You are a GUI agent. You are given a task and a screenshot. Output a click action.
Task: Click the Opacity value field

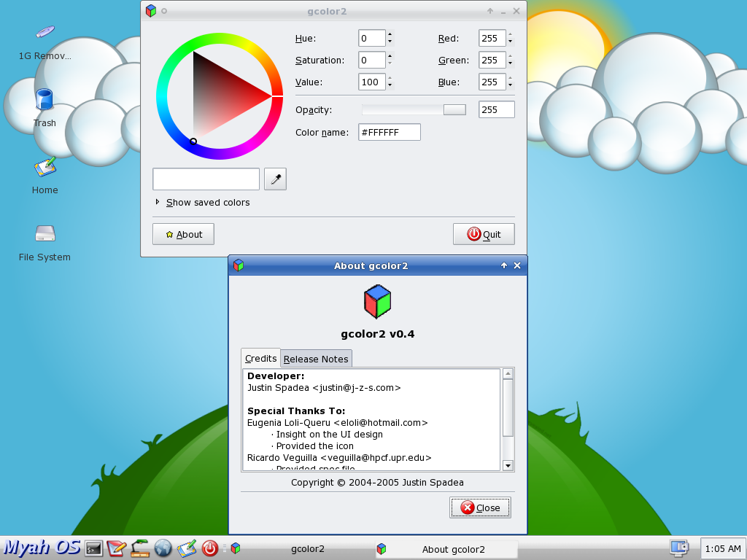(496, 109)
